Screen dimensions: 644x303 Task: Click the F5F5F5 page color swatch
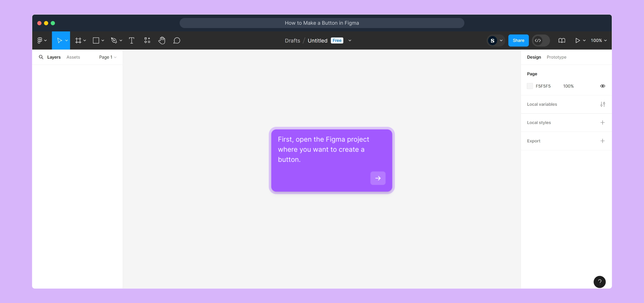(530, 86)
